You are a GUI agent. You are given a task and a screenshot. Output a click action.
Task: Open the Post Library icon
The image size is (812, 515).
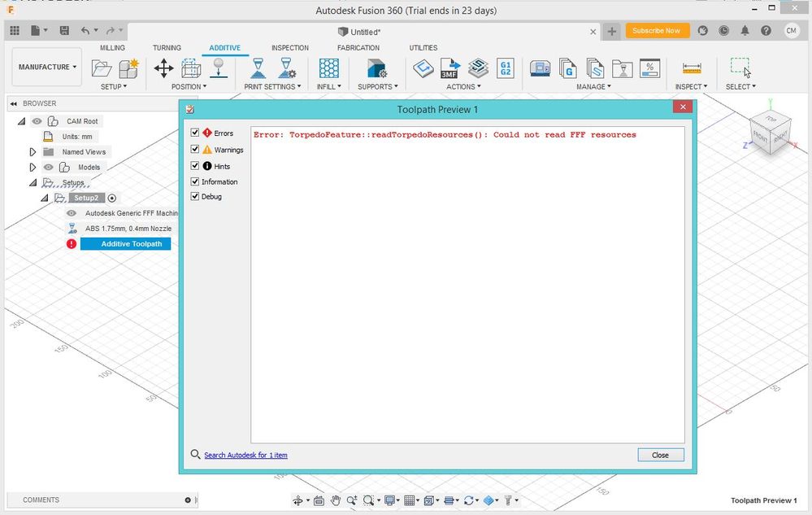pyautogui.click(x=567, y=68)
